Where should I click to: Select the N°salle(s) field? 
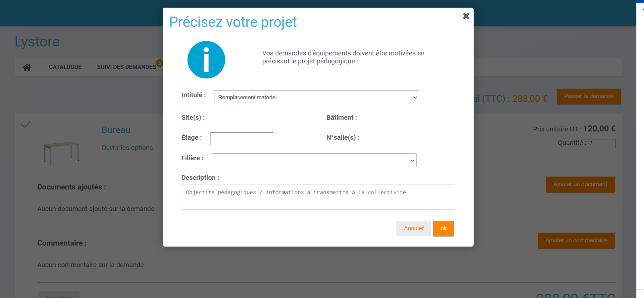click(x=403, y=138)
